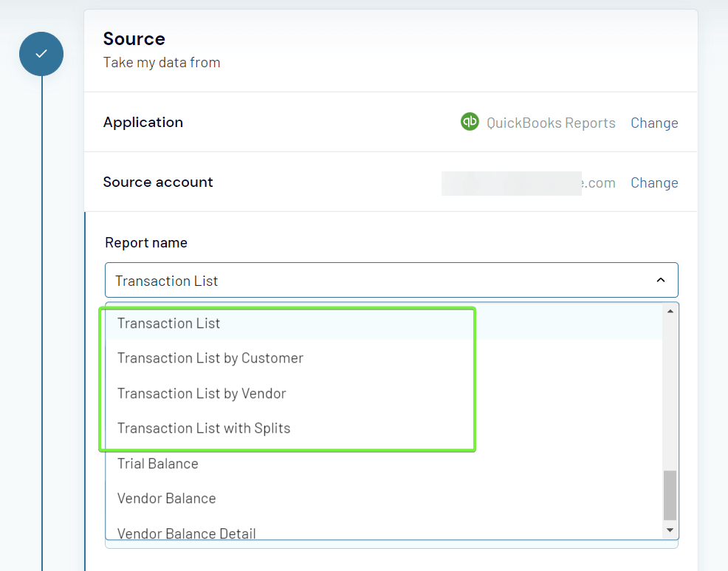
Task: Change the QuickBooks Reports application
Action: [x=653, y=123]
